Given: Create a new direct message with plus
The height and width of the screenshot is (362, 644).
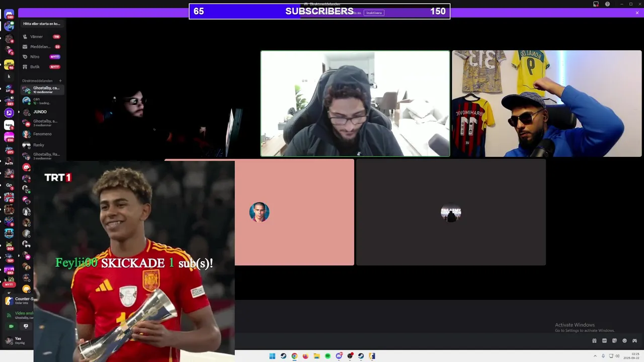Looking at the screenshot, I should point(60,80).
